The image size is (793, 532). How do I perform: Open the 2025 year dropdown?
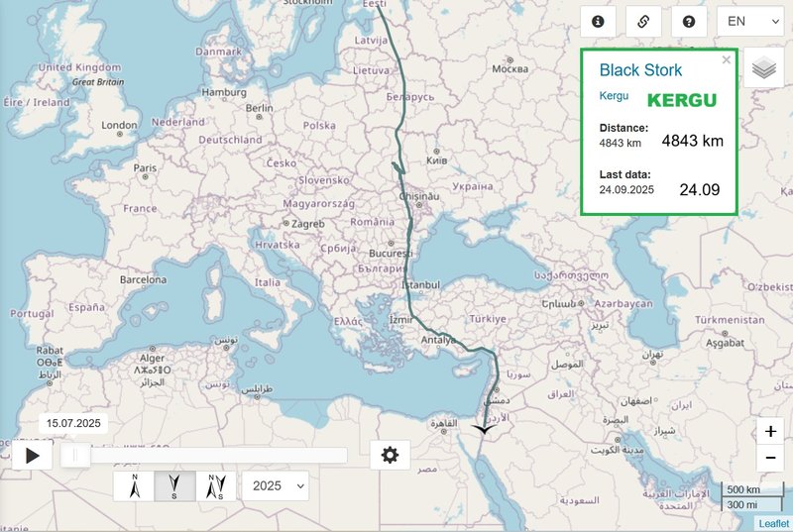tap(276, 486)
